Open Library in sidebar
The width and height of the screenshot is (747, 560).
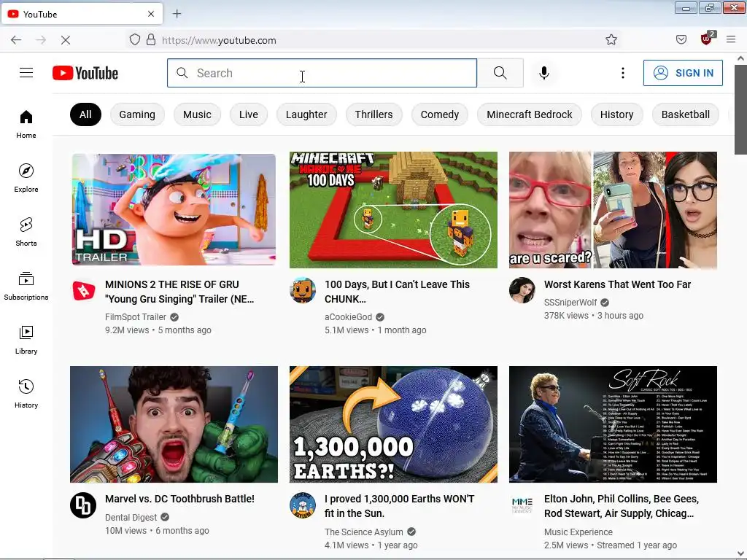pos(26,340)
